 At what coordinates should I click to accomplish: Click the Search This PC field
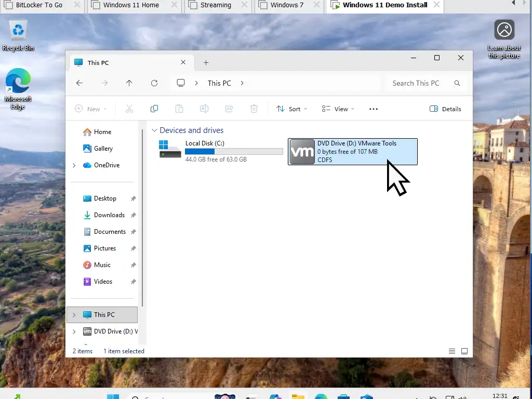pyautogui.click(x=418, y=83)
